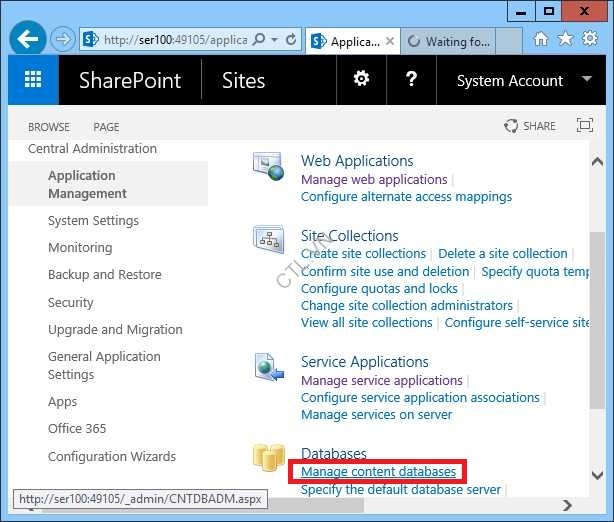Click the search magnifier in address bar

[x=259, y=39]
